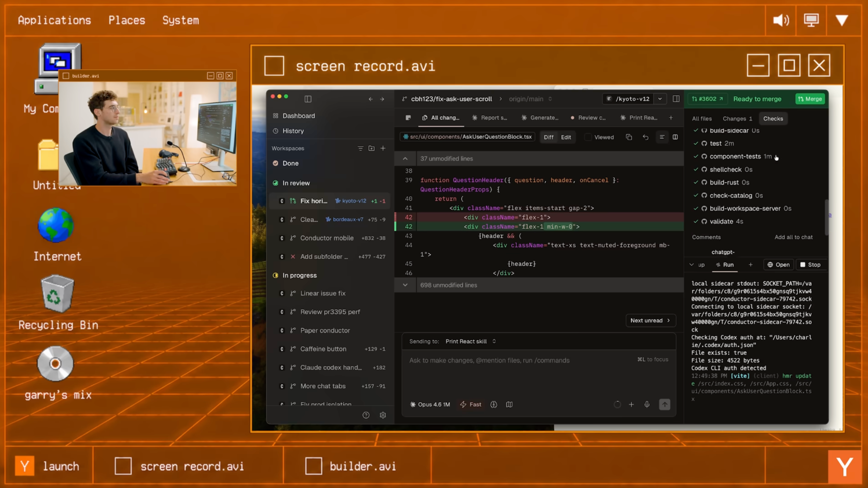
Task: Open the Sending to Print React skill selector
Action: click(471, 341)
